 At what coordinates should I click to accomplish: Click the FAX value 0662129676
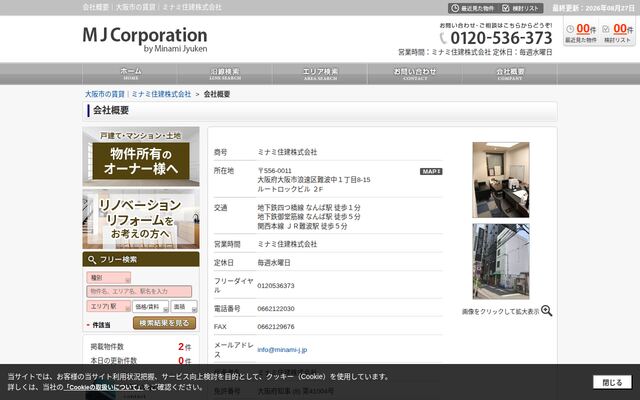[x=276, y=327]
